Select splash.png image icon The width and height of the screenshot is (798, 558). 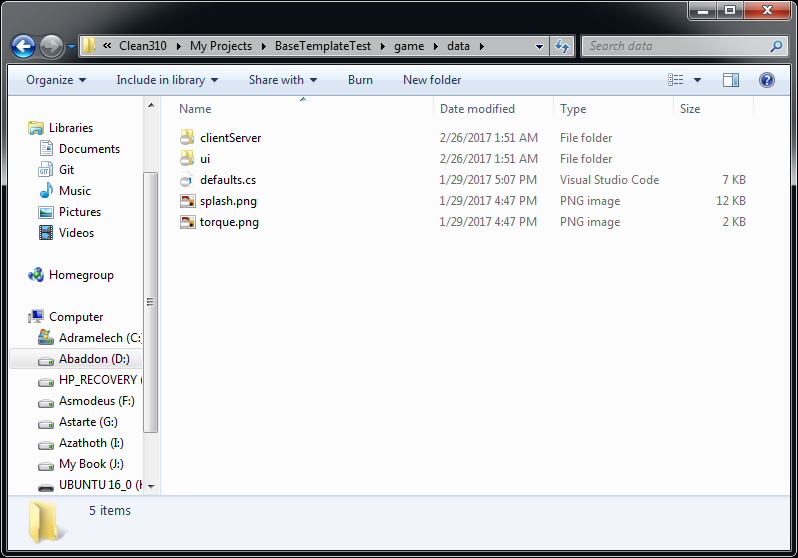click(x=187, y=201)
